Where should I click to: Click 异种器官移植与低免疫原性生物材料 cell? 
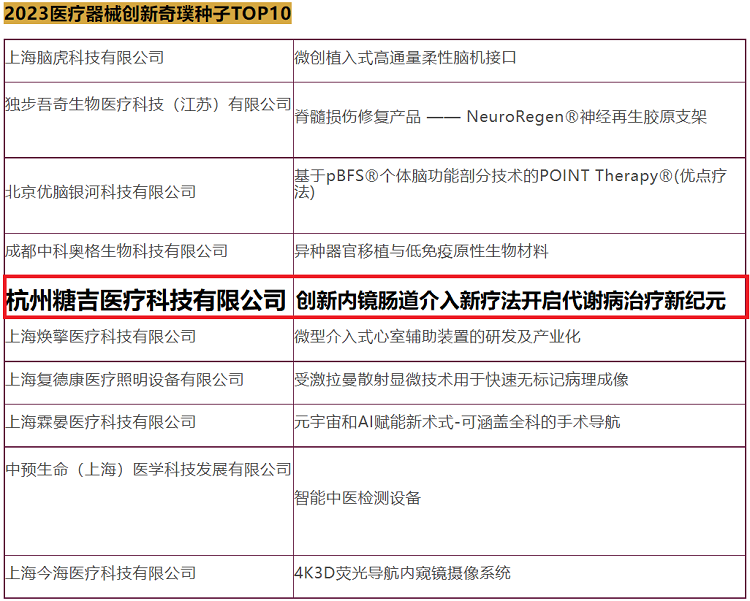point(519,254)
